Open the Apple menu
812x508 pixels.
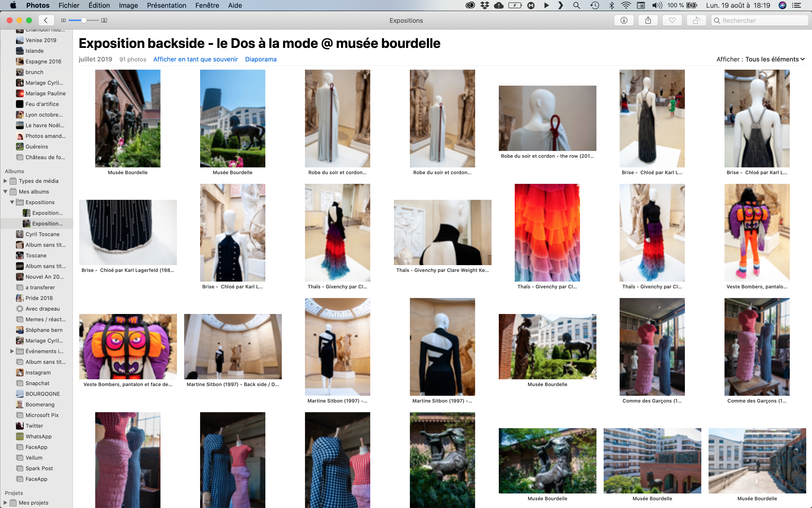coord(13,5)
